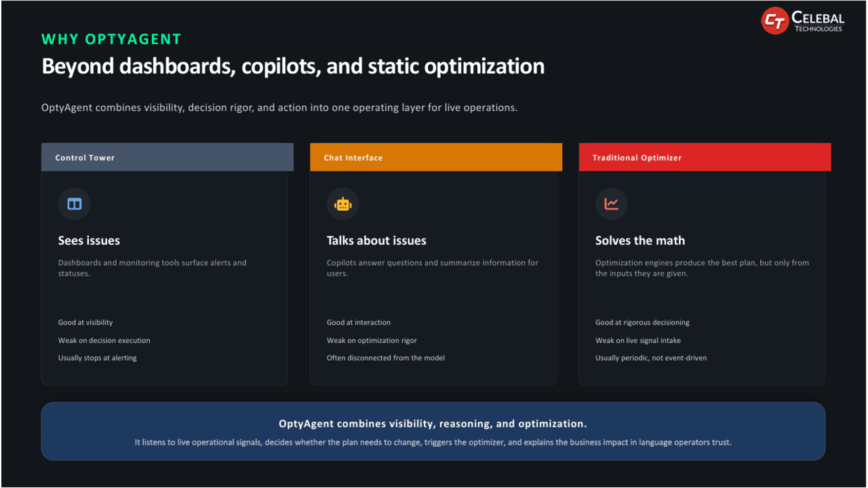
Task: Click the Solves the math heading
Action: tap(640, 241)
